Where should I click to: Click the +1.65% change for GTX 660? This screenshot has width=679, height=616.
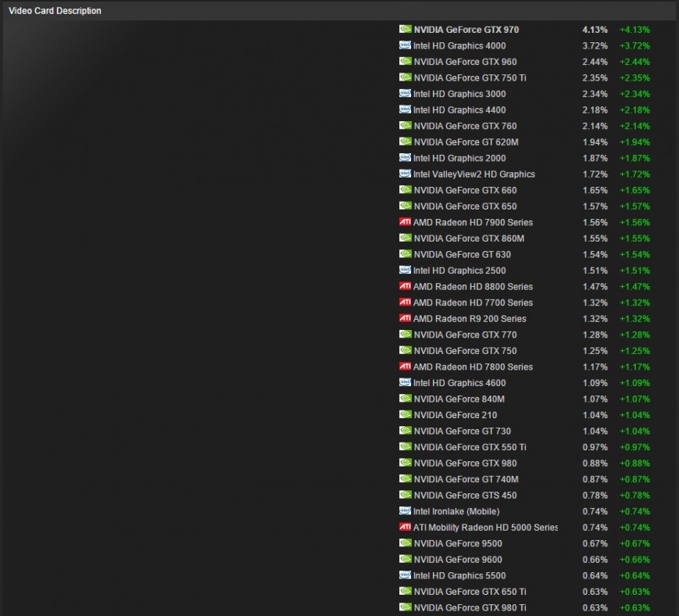(x=634, y=190)
